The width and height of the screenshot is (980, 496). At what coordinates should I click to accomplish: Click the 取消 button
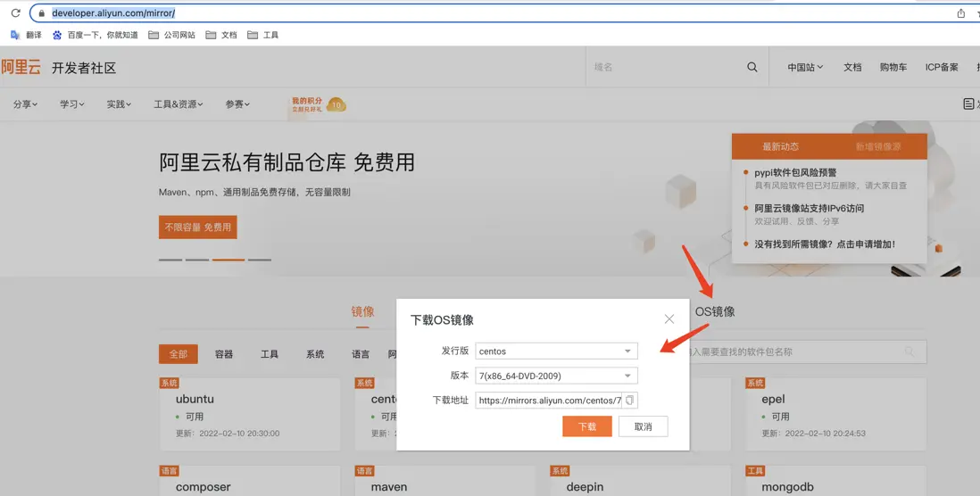pos(644,426)
